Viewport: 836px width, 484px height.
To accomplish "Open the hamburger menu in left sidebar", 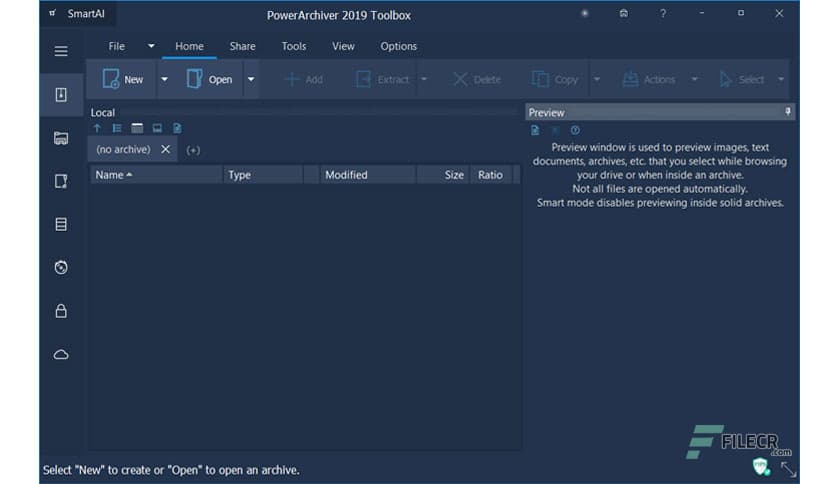I will coord(61,51).
